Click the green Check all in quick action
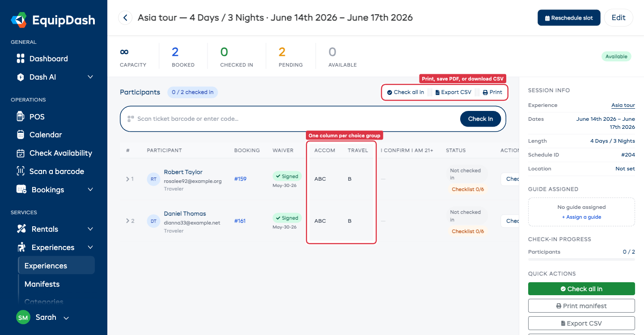The height and width of the screenshot is (335, 644). point(581,289)
